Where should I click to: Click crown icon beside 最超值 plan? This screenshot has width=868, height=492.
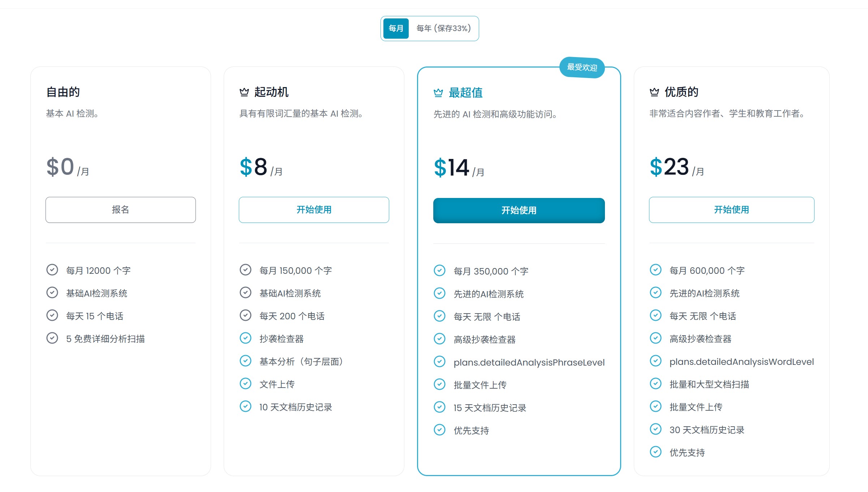[438, 93]
